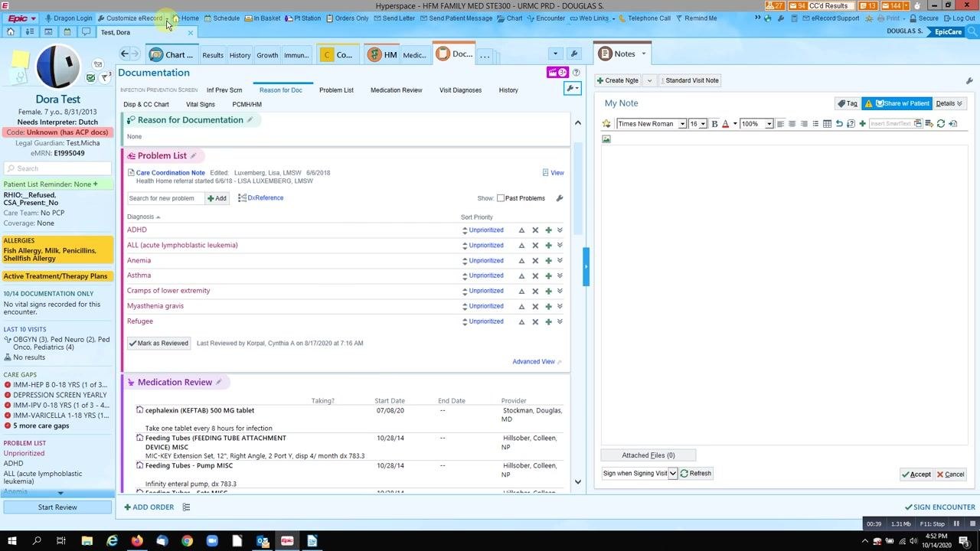Click the pencil edit icon beside Problem List
Screen dimensions: 980x551
tap(194, 156)
